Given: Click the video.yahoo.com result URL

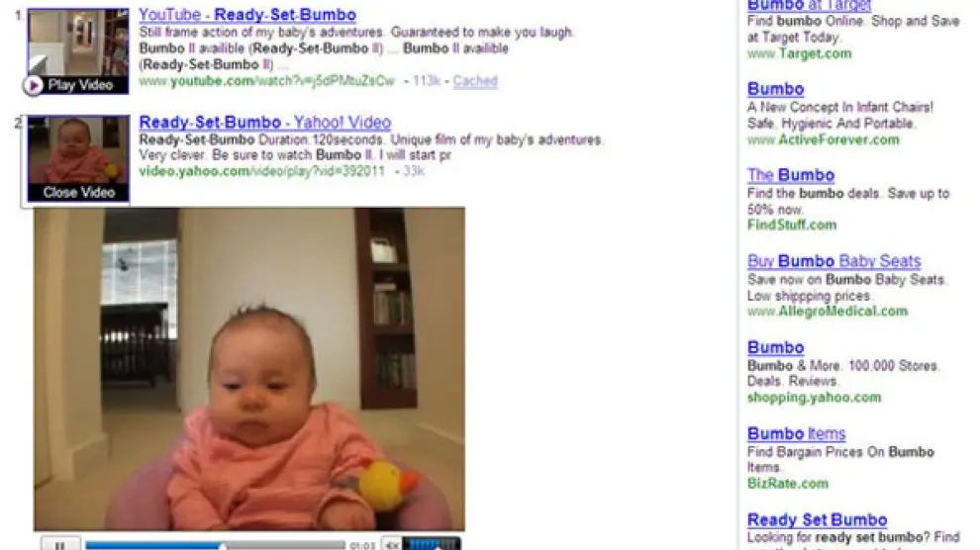Looking at the screenshot, I should [262, 171].
